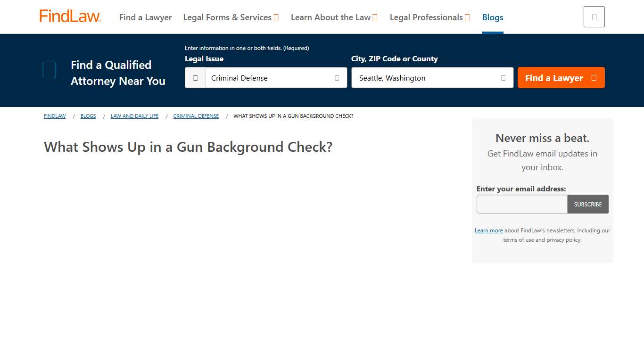This screenshot has width=644, height=362.
Task: Click the location icon in the city field
Action: (x=503, y=78)
